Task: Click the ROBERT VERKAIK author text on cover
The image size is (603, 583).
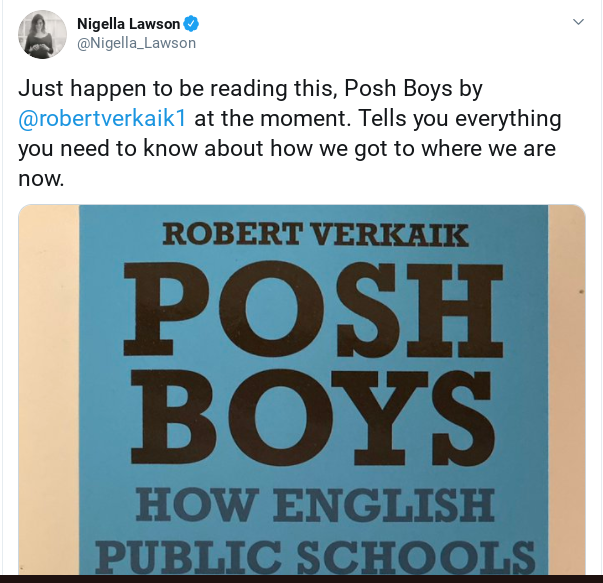Action: click(313, 234)
